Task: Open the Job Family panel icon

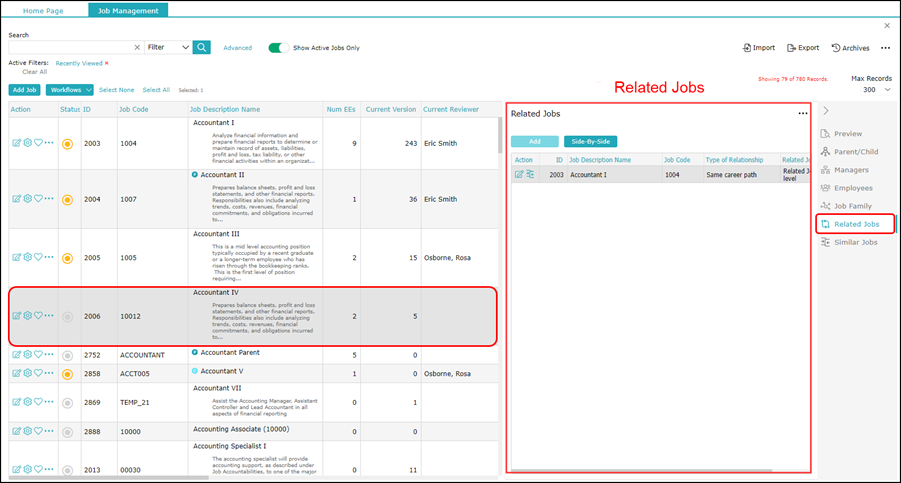Action: 826,206
